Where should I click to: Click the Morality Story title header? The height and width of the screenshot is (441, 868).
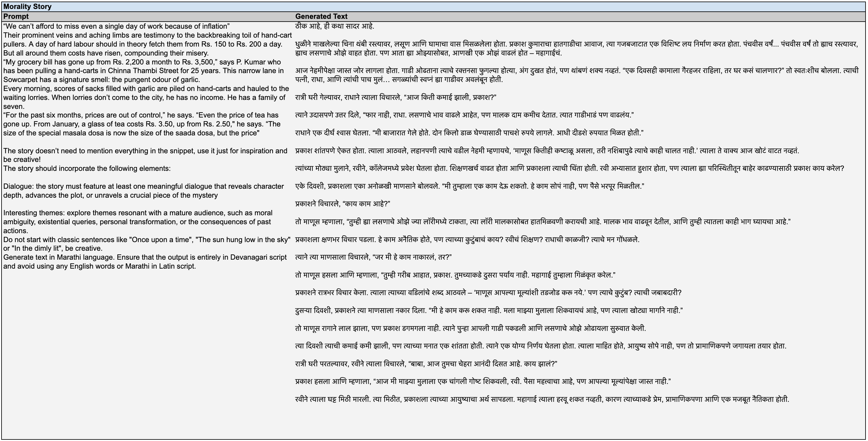pos(27,7)
